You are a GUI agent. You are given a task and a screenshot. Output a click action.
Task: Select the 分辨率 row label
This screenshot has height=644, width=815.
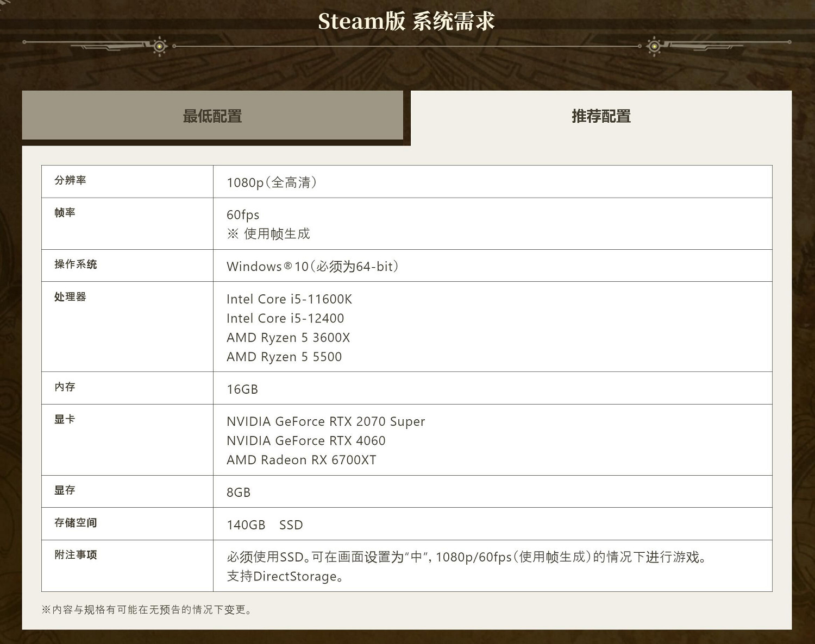point(71,181)
